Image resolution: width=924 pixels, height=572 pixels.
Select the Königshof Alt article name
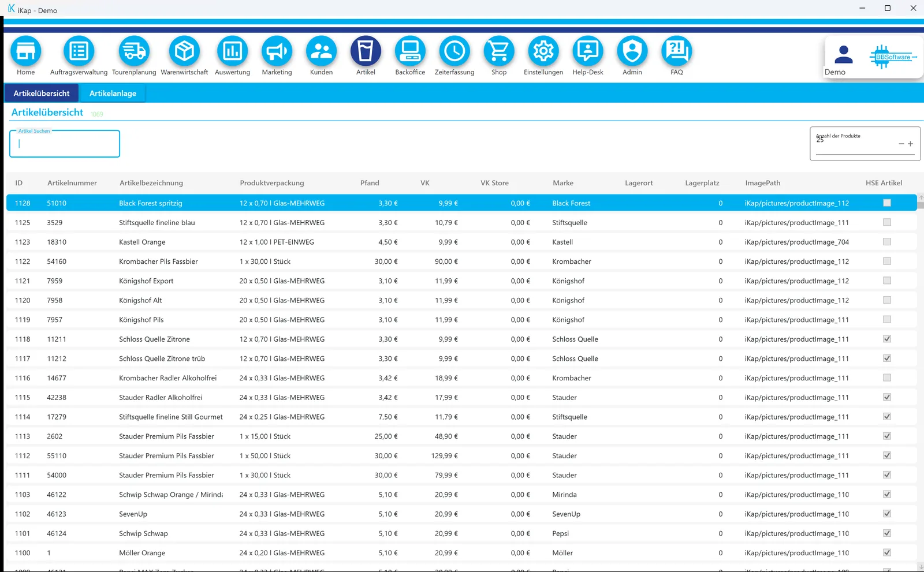(x=140, y=300)
